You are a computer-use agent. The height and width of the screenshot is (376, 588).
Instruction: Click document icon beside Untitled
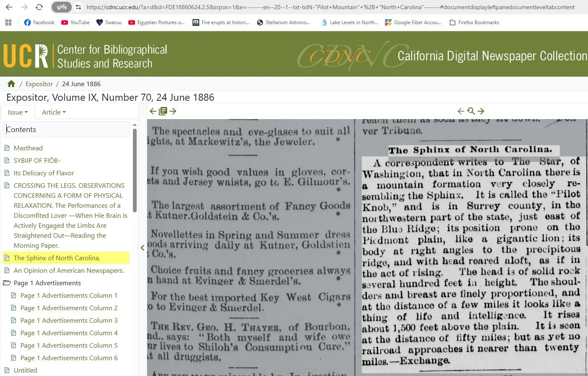[7, 370]
